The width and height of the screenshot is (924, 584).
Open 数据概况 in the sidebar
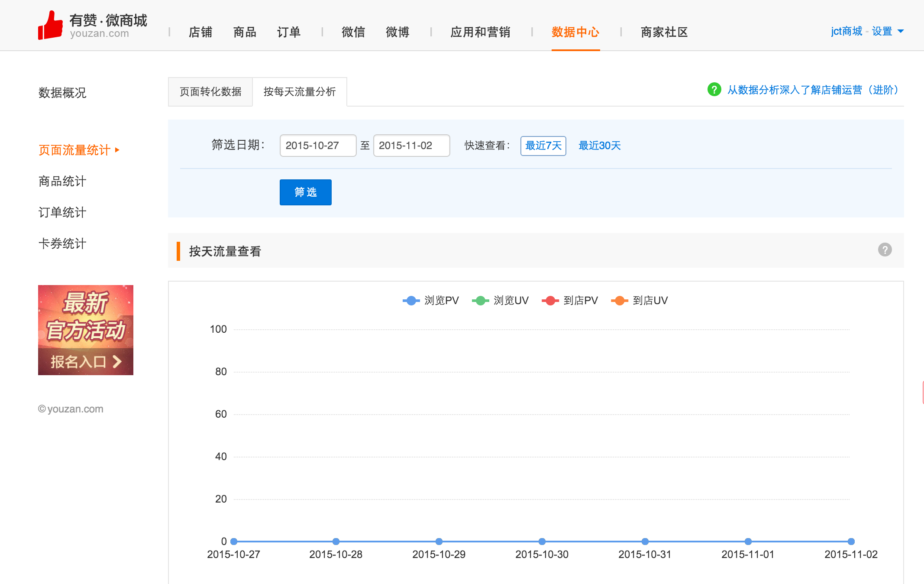point(62,93)
